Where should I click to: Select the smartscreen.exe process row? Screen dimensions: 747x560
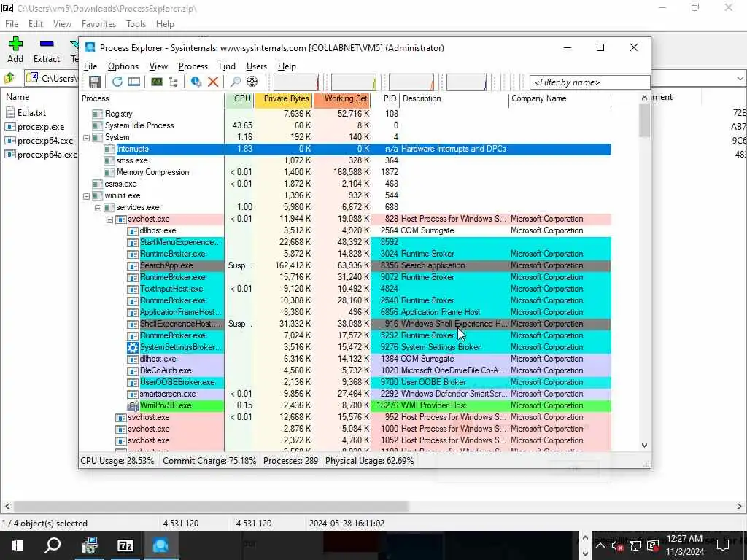pos(346,394)
